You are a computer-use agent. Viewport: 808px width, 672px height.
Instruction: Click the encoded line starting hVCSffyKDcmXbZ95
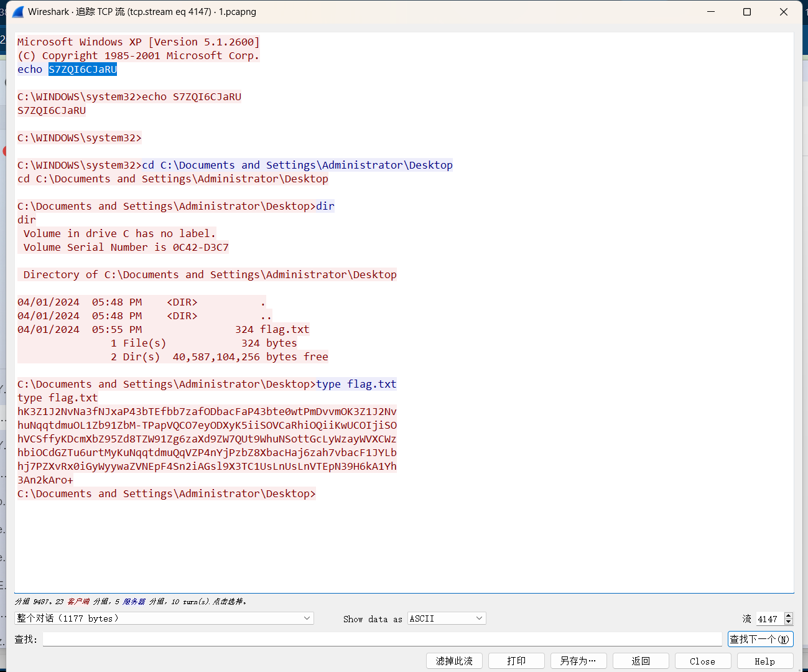click(207, 439)
